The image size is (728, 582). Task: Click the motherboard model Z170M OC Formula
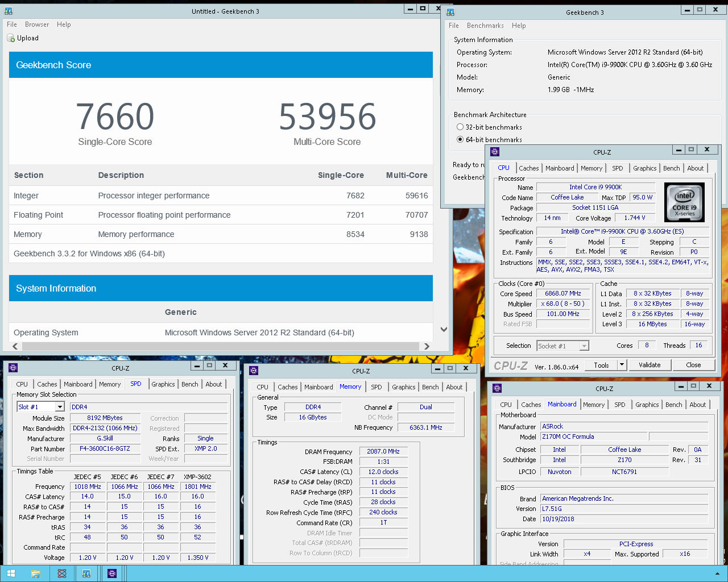[x=593, y=436]
